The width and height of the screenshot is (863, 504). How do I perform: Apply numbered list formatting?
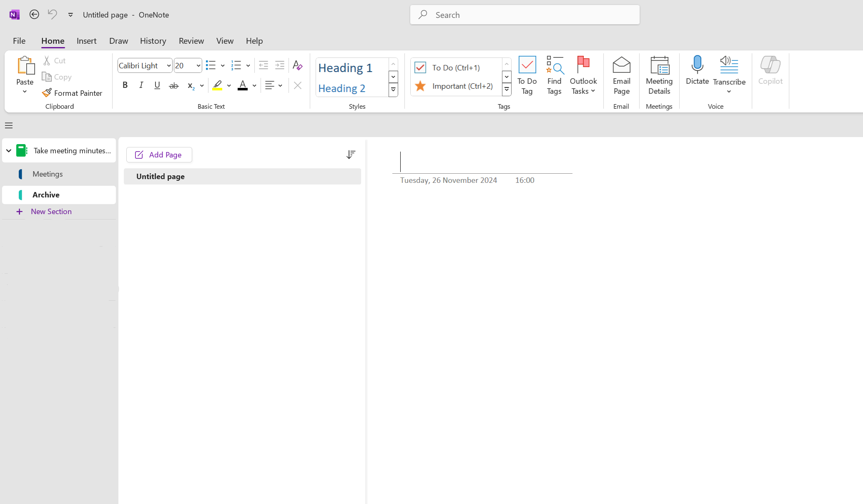click(236, 65)
